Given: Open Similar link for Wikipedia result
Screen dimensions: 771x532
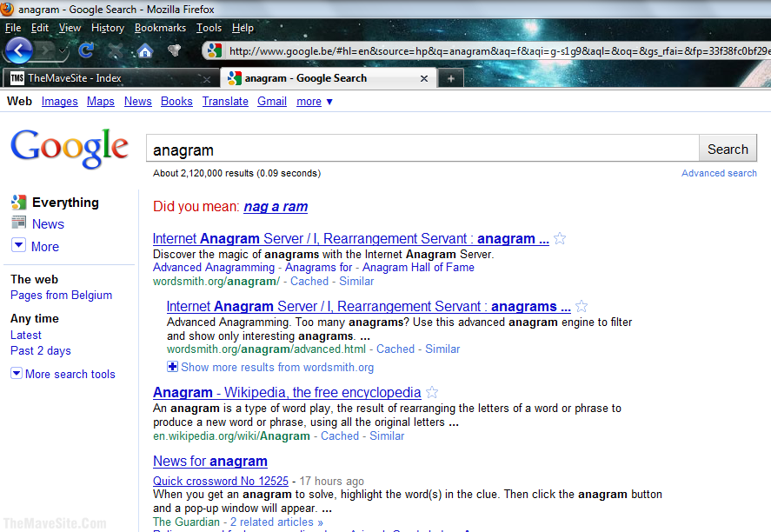Looking at the screenshot, I should click(x=387, y=436).
